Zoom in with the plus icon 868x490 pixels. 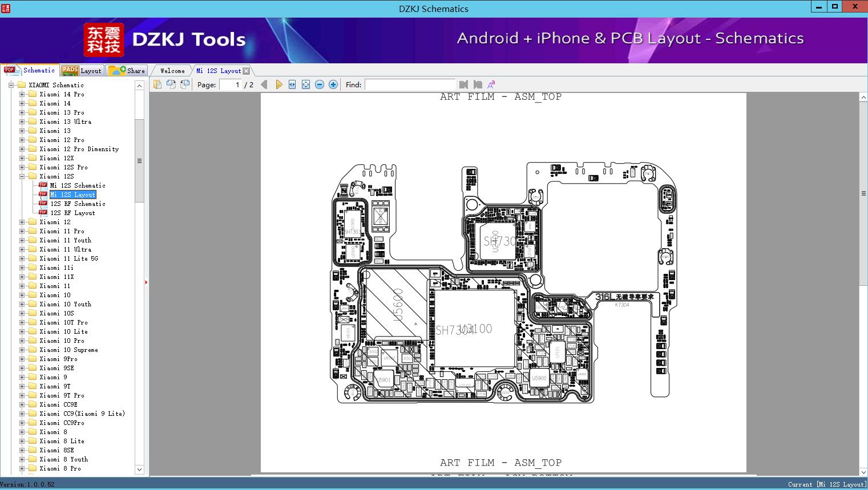pyautogui.click(x=333, y=84)
